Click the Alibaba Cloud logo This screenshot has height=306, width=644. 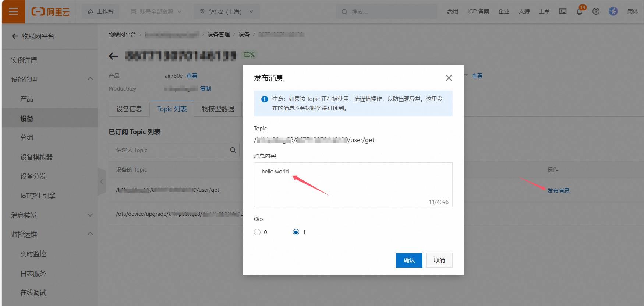[x=50, y=12]
